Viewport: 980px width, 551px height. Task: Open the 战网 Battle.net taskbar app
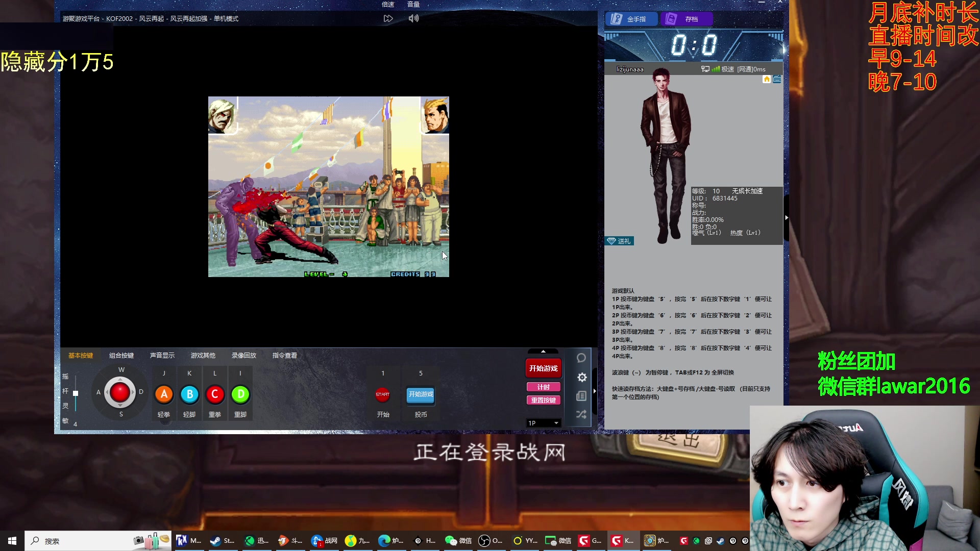tap(324, 541)
